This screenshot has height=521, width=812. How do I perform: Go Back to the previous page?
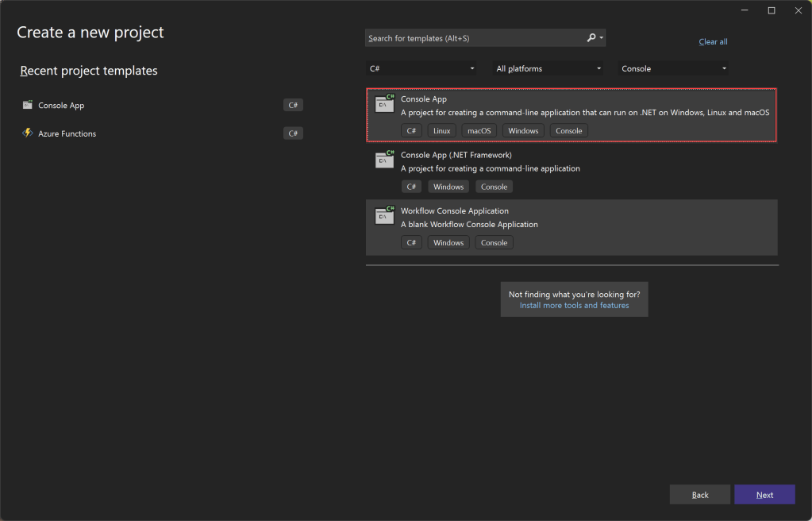(x=700, y=495)
